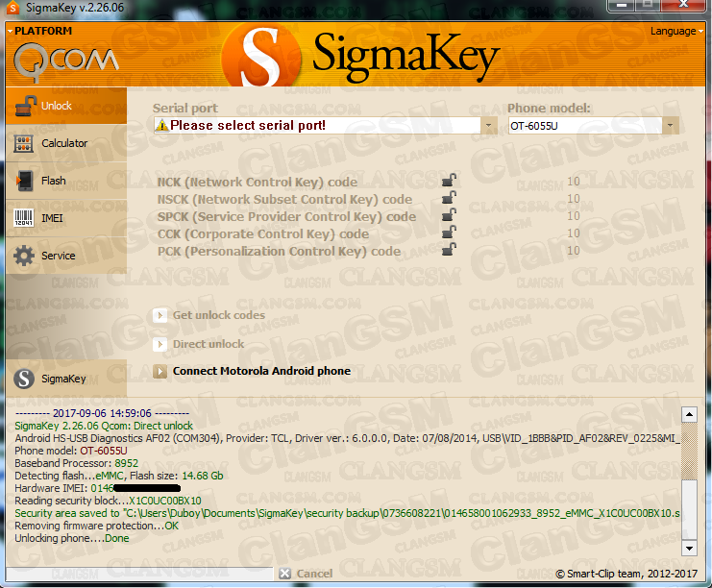Click log line 'Detecting flash...eMMC, Flash size'
712x588 pixels.
119,476
